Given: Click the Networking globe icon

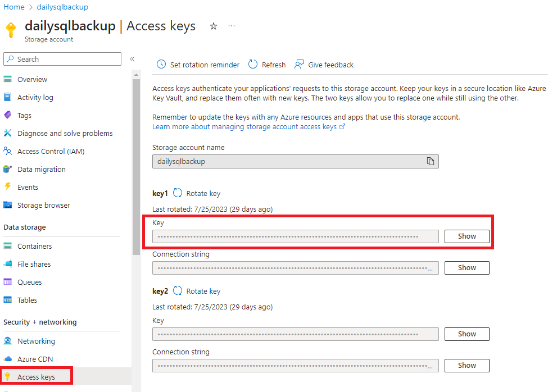Looking at the screenshot, I should (x=8, y=341).
